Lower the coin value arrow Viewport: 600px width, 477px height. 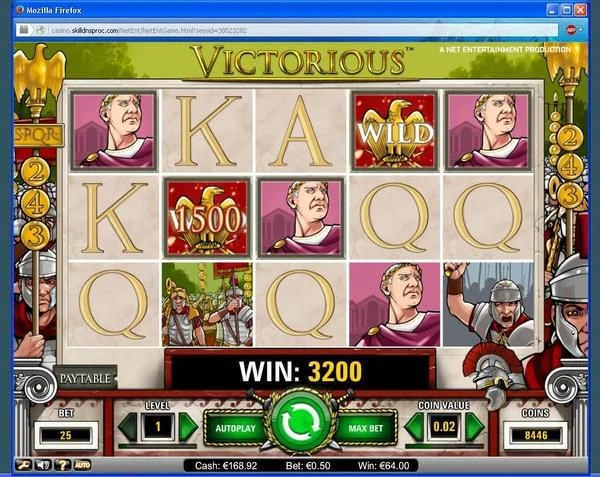tap(414, 427)
